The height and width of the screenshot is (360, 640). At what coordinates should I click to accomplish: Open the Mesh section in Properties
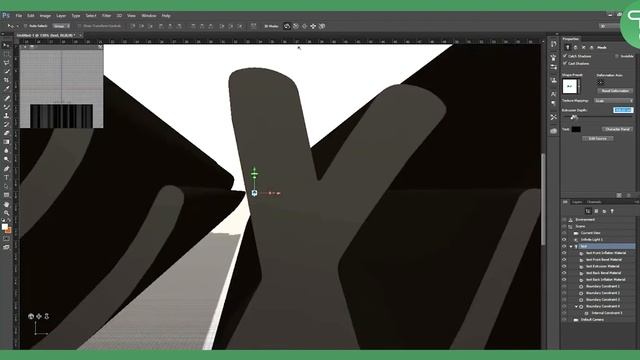[x=567, y=47]
